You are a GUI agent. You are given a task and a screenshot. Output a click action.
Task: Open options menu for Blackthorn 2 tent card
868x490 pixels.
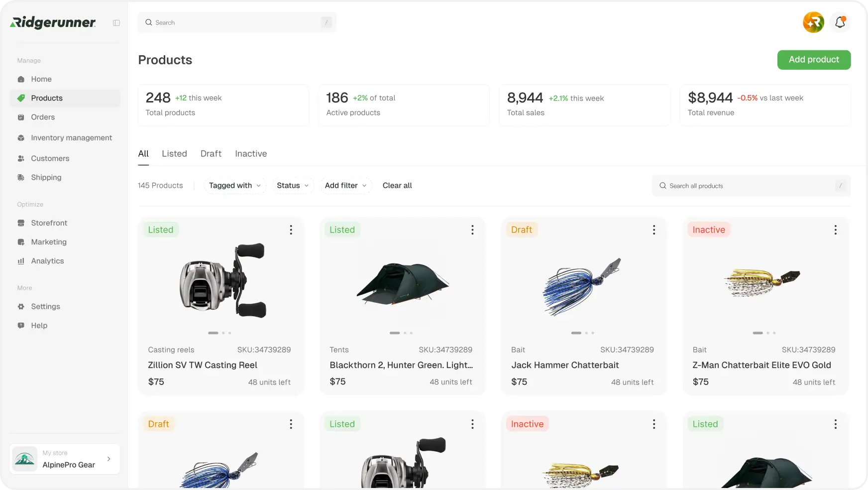[472, 230]
